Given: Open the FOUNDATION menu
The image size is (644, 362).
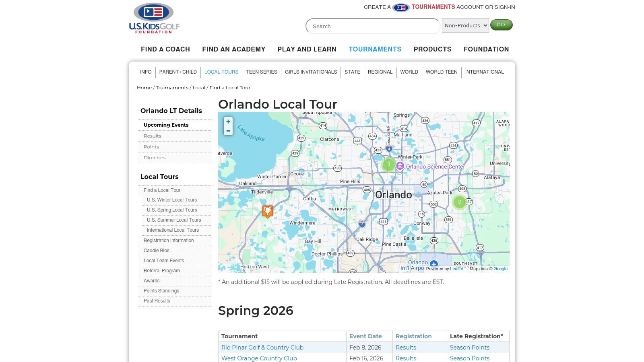Looking at the screenshot, I should coord(486,49).
